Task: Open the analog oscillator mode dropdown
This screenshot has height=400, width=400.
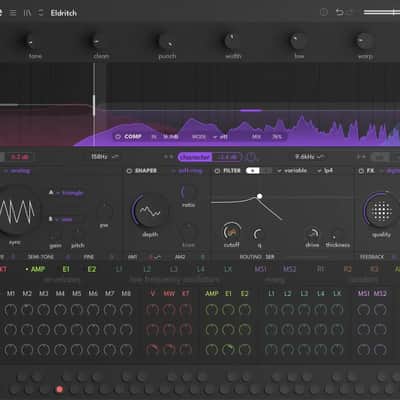Action: tap(17, 171)
